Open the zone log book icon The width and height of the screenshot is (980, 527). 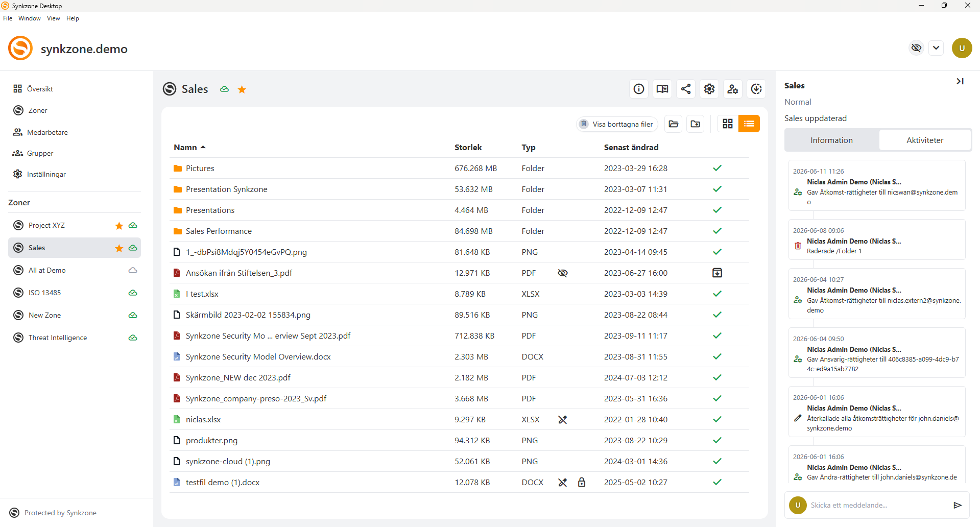662,89
